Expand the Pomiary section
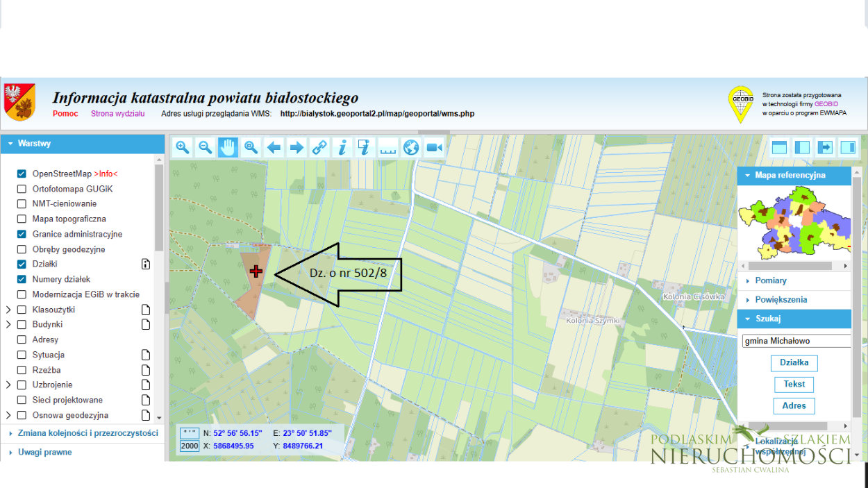 point(794,280)
